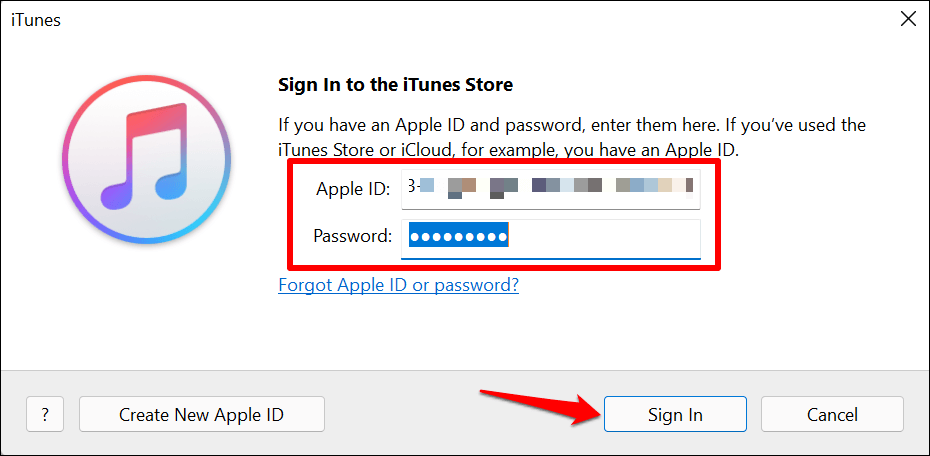930x456 pixels.
Task: Close the iTunes sign-in dialog
Action: click(908, 19)
